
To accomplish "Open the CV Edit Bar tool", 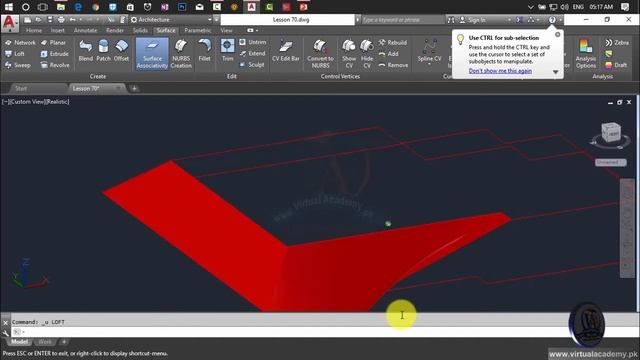I will point(286,50).
